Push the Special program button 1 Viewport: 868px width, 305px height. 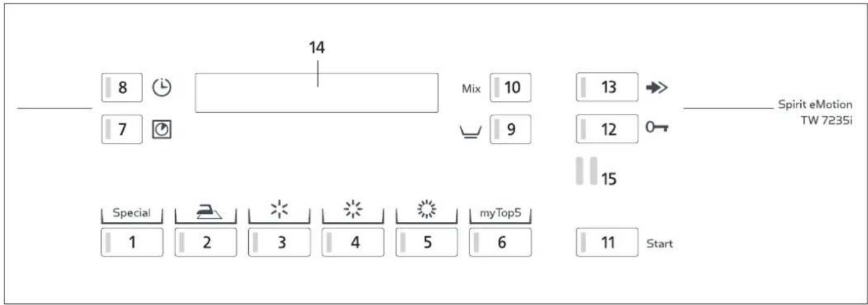tap(132, 242)
